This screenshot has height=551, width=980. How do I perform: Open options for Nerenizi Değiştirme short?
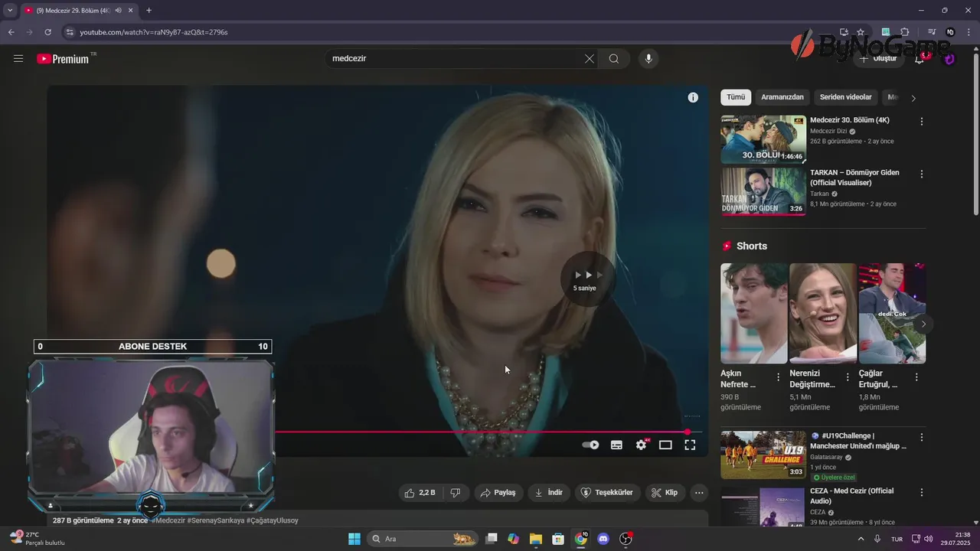click(x=848, y=377)
